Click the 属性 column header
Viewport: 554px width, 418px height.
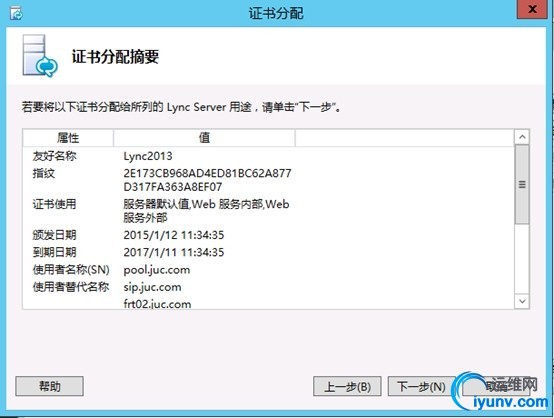[68, 138]
